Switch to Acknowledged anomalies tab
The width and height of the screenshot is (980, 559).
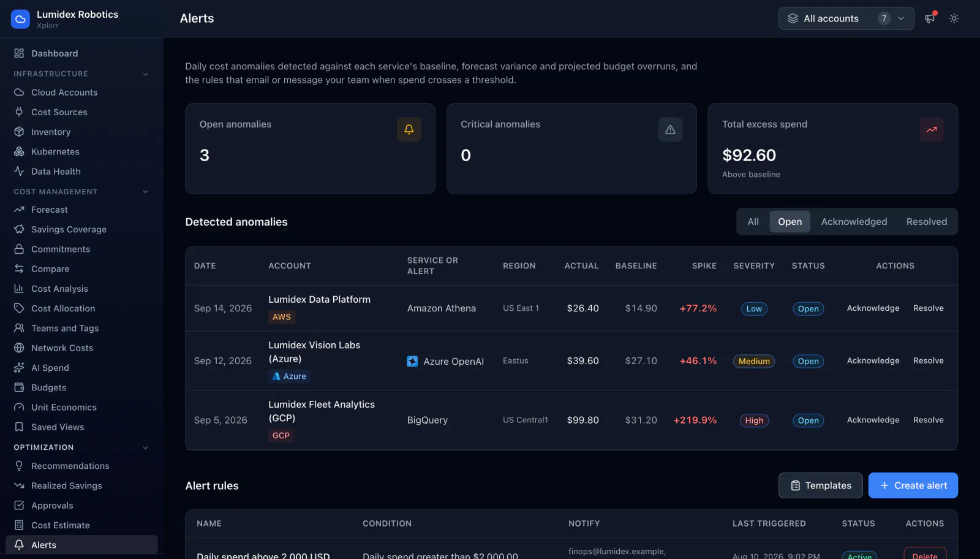(854, 222)
